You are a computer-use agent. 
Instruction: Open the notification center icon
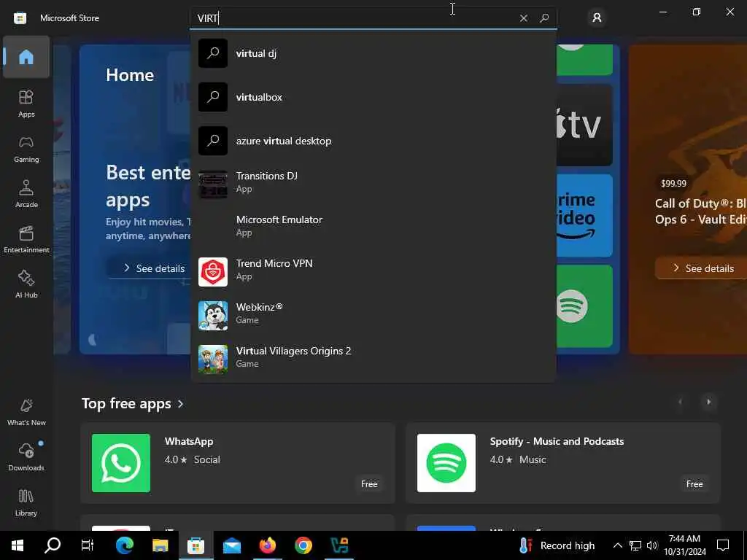723,545
